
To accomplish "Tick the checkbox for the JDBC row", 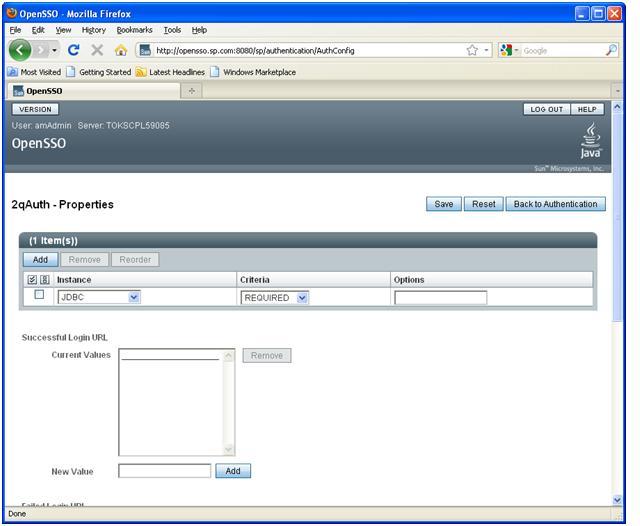I will pos(39,294).
